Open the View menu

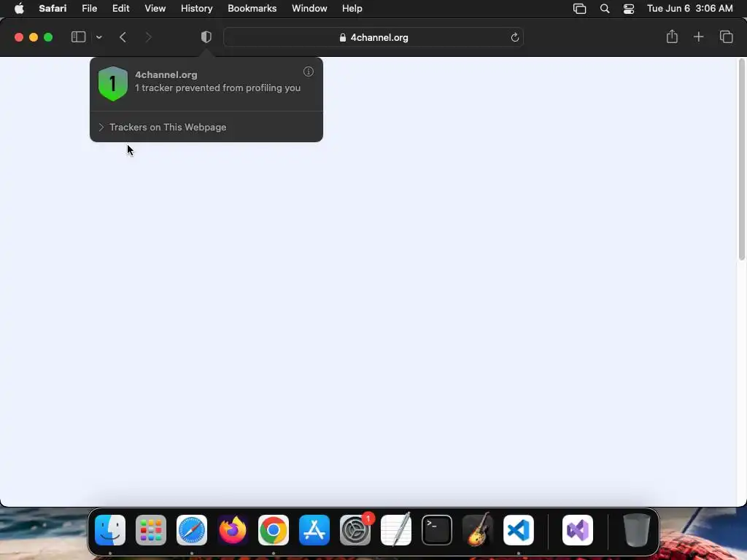[155, 9]
